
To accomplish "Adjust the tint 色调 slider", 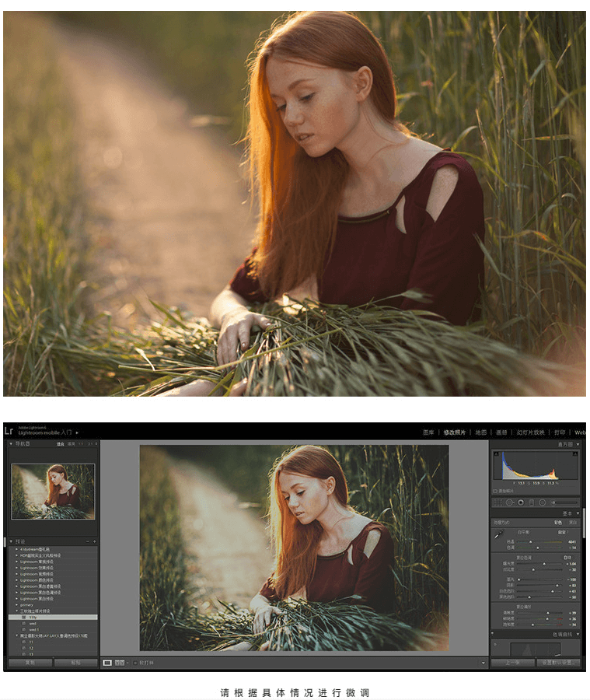I will pos(539,548).
